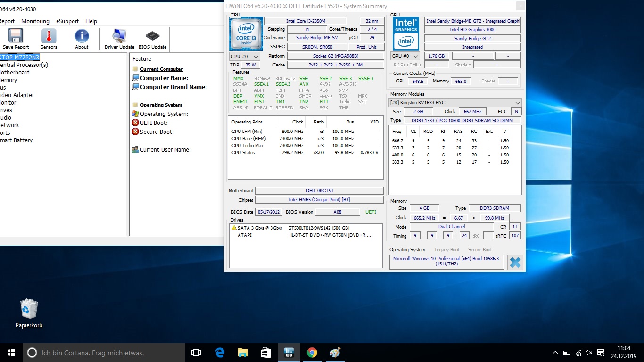The image size is (644, 362).
Task: Open the eSupport menu
Action: (67, 21)
